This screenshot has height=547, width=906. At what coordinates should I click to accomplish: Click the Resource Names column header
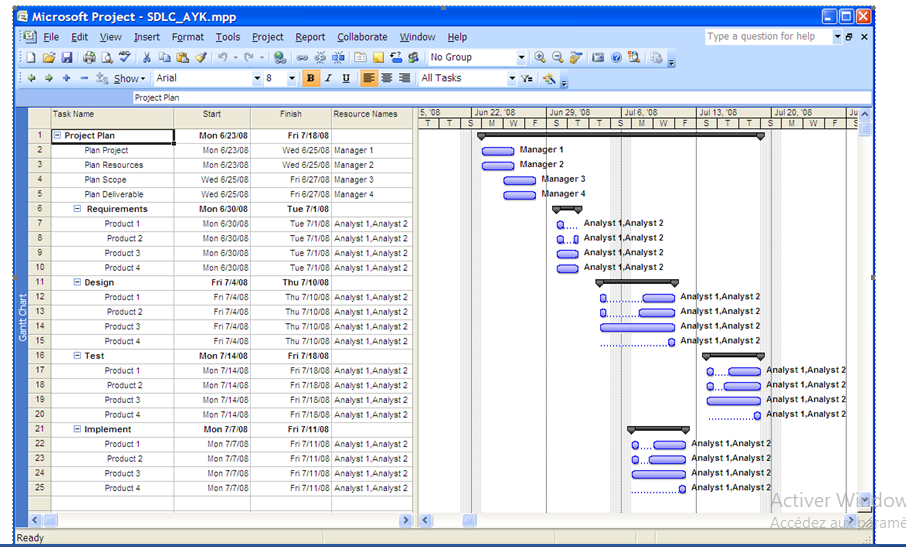click(x=372, y=117)
